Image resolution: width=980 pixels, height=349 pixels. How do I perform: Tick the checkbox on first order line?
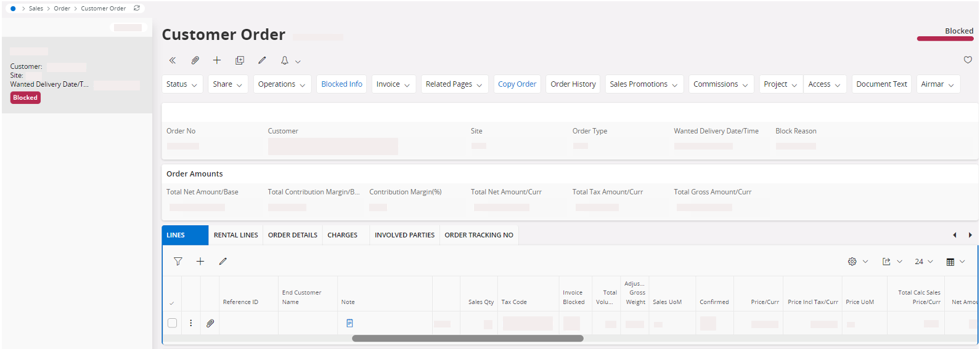click(x=173, y=323)
